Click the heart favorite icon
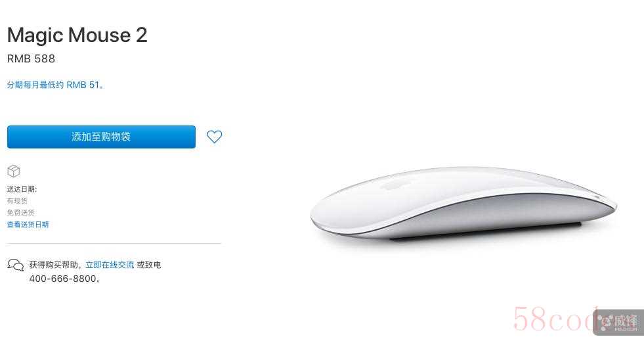The width and height of the screenshot is (644, 339). (x=215, y=137)
